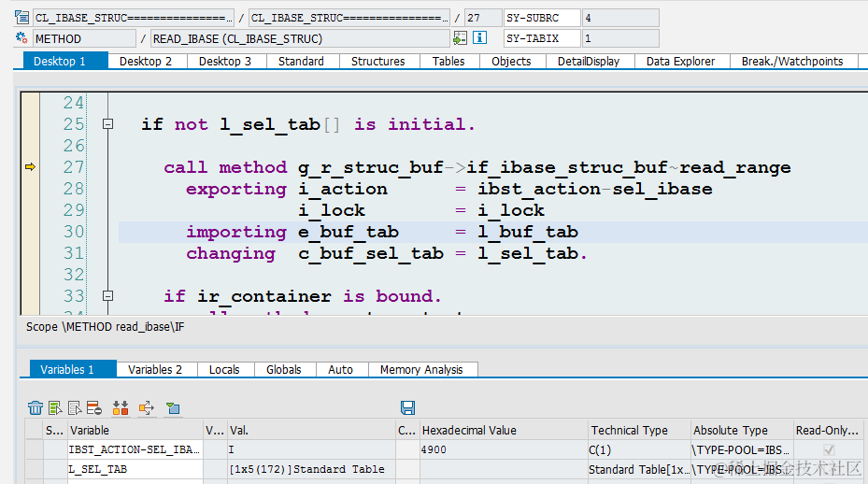Click the green filter box icon

(173, 408)
